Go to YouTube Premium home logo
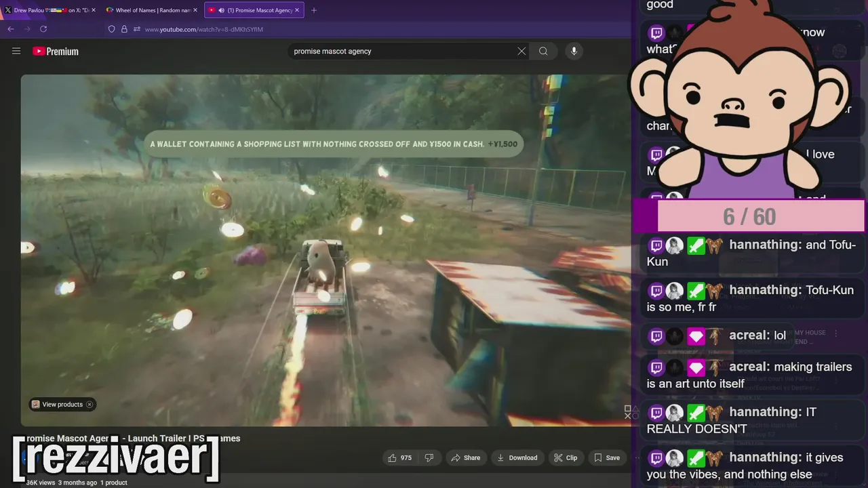 (56, 52)
